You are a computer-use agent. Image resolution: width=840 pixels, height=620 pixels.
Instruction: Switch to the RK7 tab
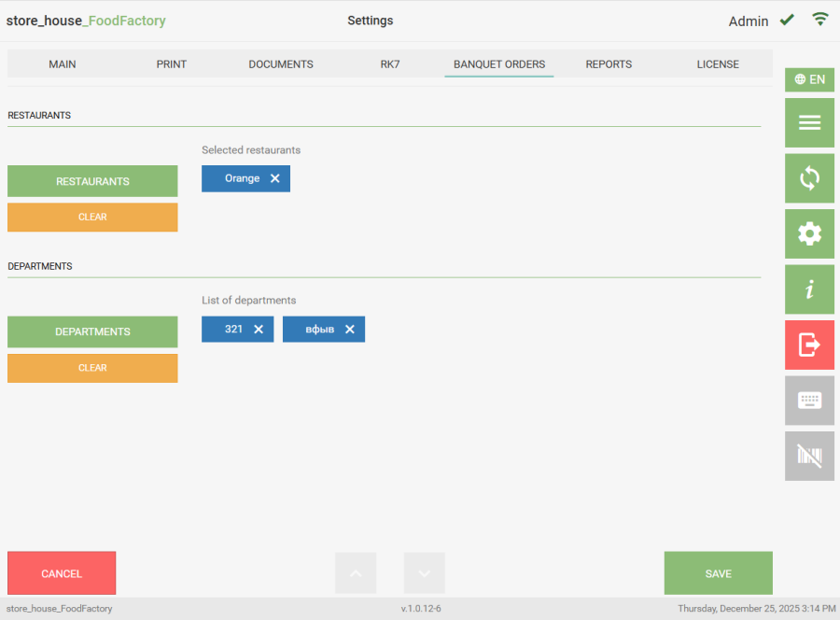(390, 64)
